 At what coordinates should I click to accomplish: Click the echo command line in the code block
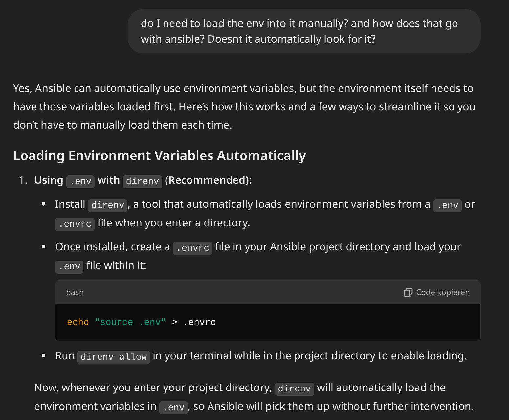141,322
